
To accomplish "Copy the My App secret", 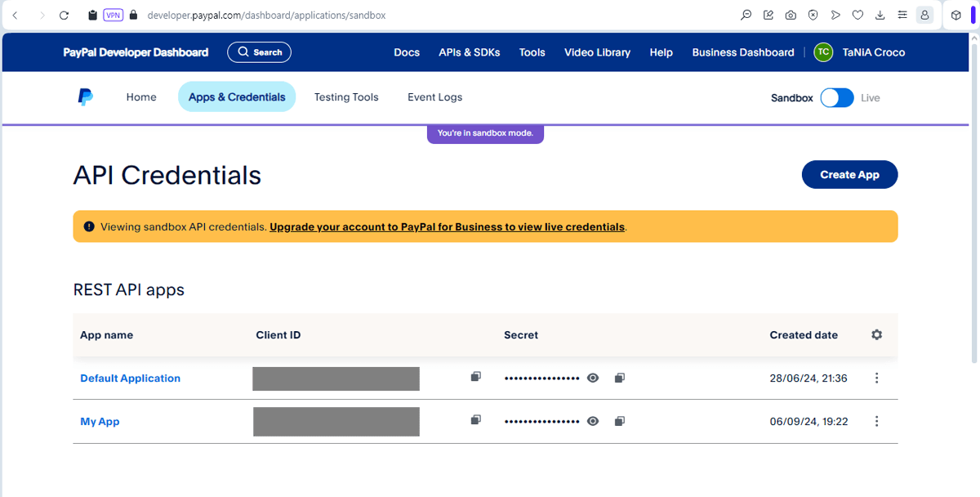I will click(619, 421).
